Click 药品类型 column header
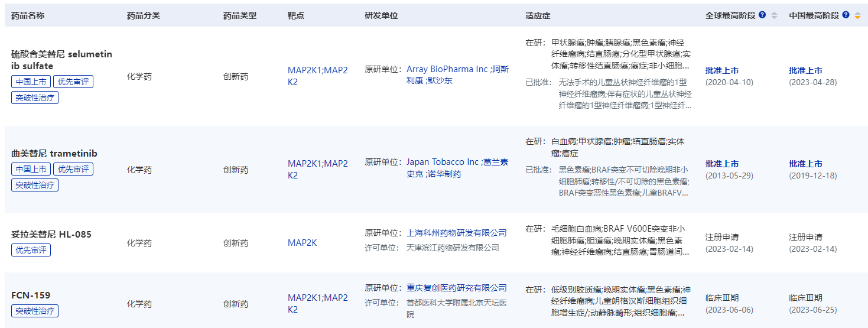This screenshot has width=868, height=328. coord(240,15)
